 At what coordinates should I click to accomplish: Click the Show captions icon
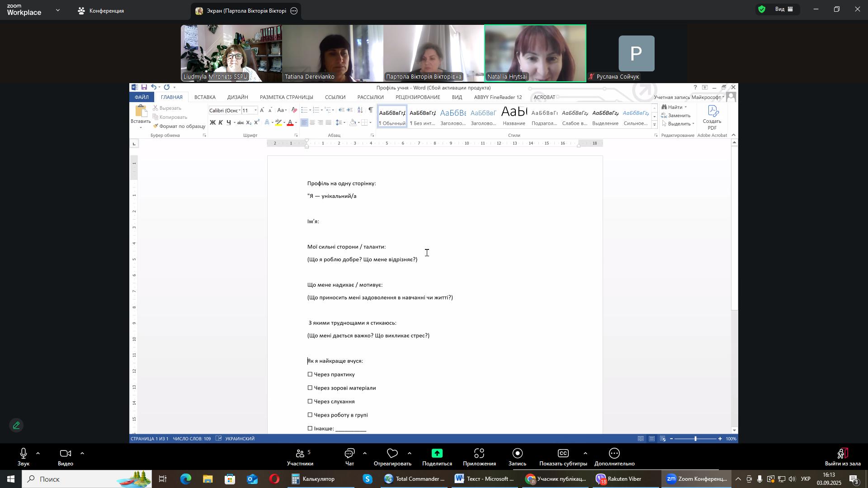pos(563,454)
